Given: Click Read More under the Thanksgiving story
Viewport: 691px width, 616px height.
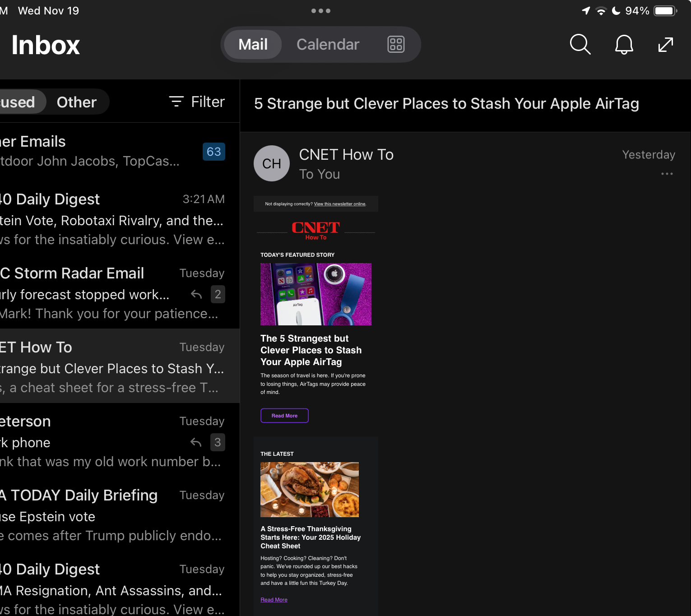Looking at the screenshot, I should [x=274, y=600].
